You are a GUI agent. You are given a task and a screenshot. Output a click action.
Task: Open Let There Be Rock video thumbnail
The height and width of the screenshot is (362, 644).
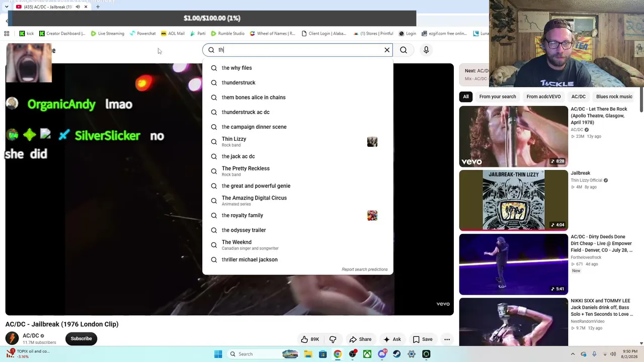click(x=513, y=136)
